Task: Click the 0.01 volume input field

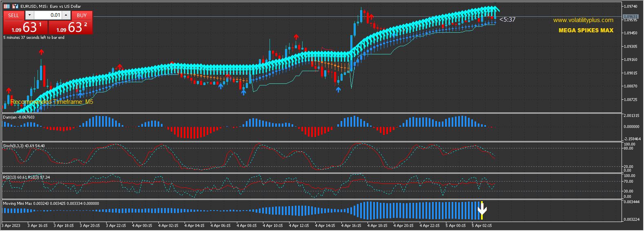Action: pos(48,15)
